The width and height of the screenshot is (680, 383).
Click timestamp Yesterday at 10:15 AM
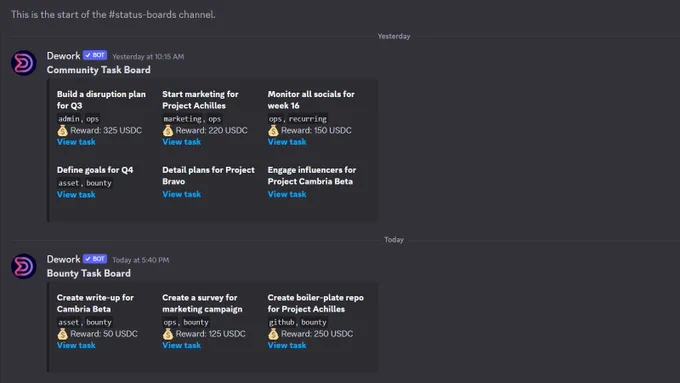tap(148, 56)
